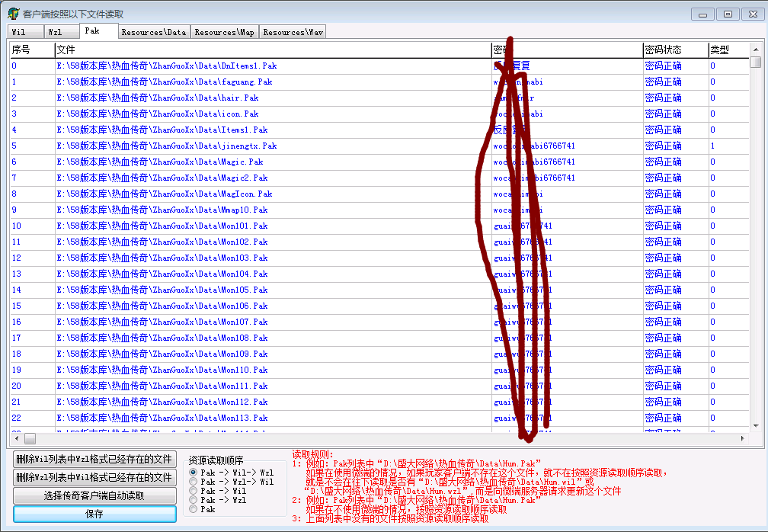This screenshot has height=532, width=768.
Task: Select the Pak tab
Action: click(98, 30)
